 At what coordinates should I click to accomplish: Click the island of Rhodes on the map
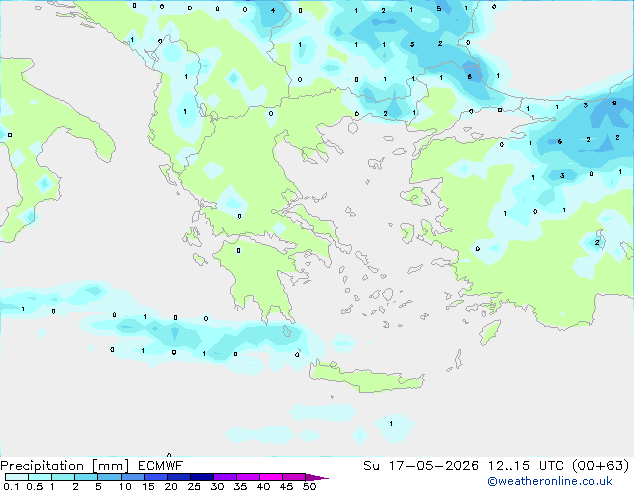[490, 332]
